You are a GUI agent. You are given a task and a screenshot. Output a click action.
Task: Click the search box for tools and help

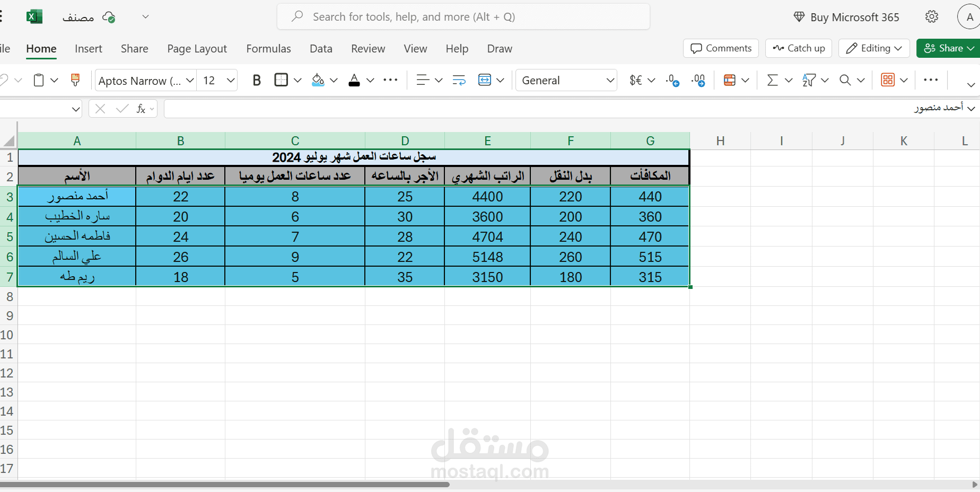point(463,17)
